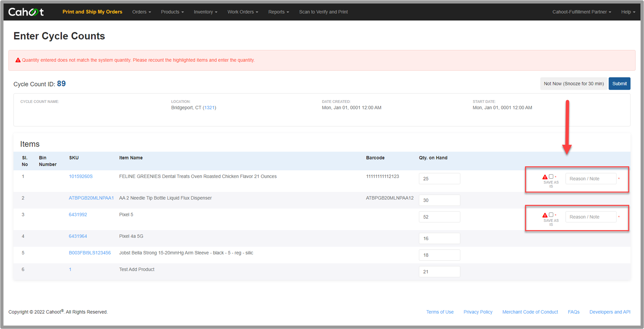Go to Print and Ship My Orders
Image resolution: width=644 pixels, height=329 pixels.
tap(92, 12)
